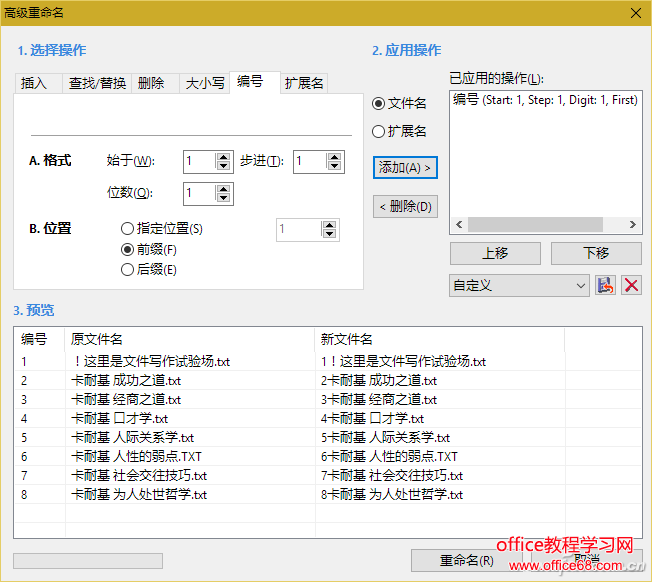Image resolution: width=652 pixels, height=582 pixels.
Task: Select original file row 卡耐基 人际关系学.txt
Action: point(132,438)
